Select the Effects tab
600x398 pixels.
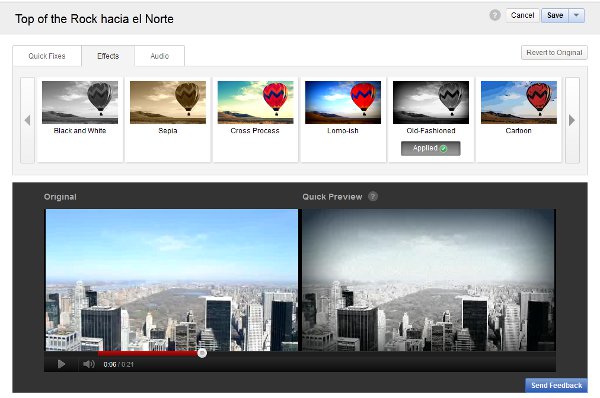(108, 56)
